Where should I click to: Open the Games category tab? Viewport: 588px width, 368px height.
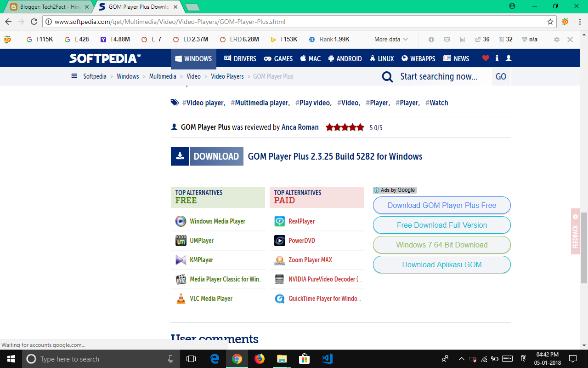pyautogui.click(x=278, y=58)
